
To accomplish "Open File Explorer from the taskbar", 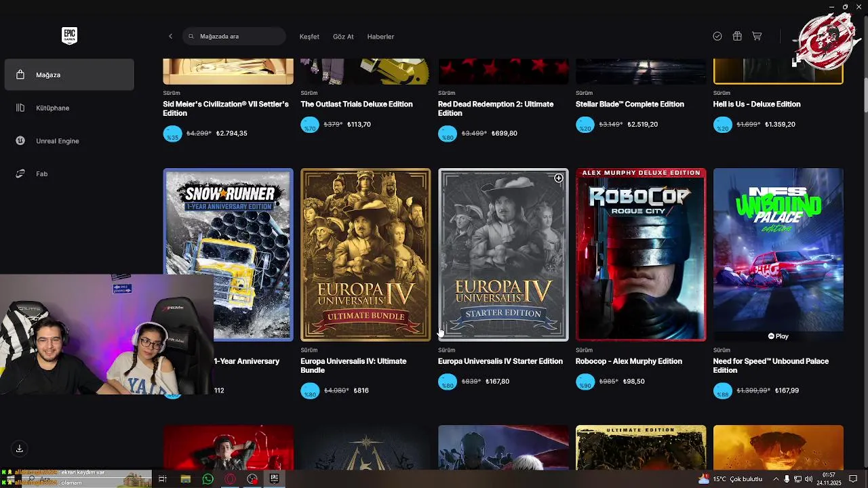I will pos(185,479).
